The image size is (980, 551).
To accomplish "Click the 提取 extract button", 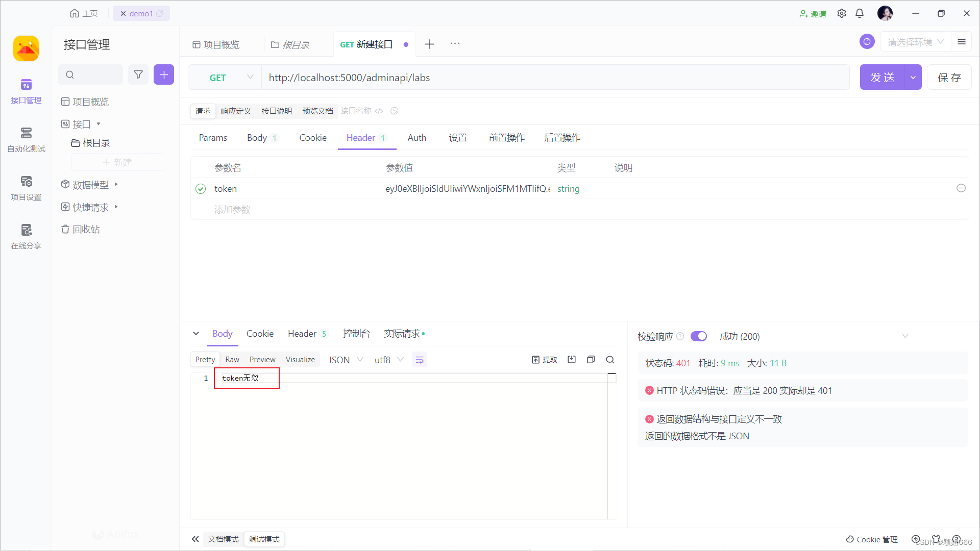I will coord(544,360).
